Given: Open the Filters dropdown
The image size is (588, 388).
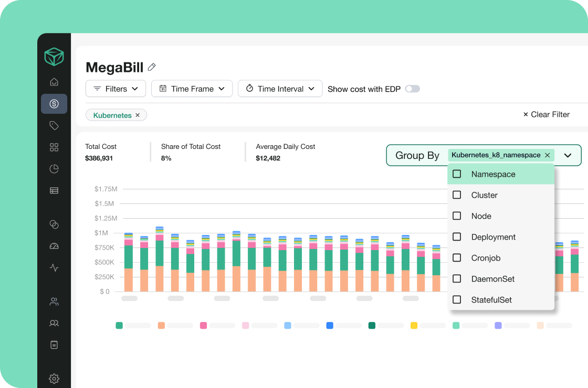Looking at the screenshot, I should tap(115, 89).
